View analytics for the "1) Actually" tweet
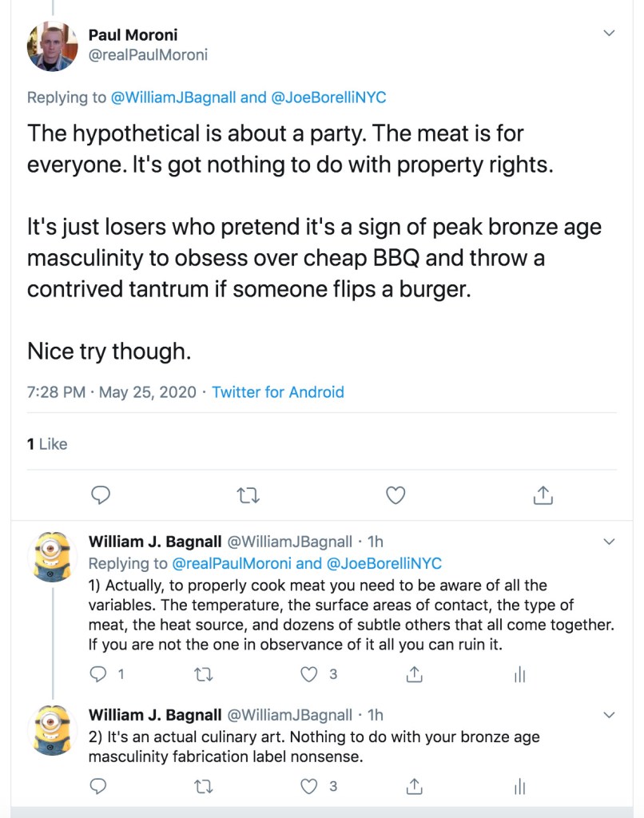The height and width of the screenshot is (818, 644). click(519, 675)
